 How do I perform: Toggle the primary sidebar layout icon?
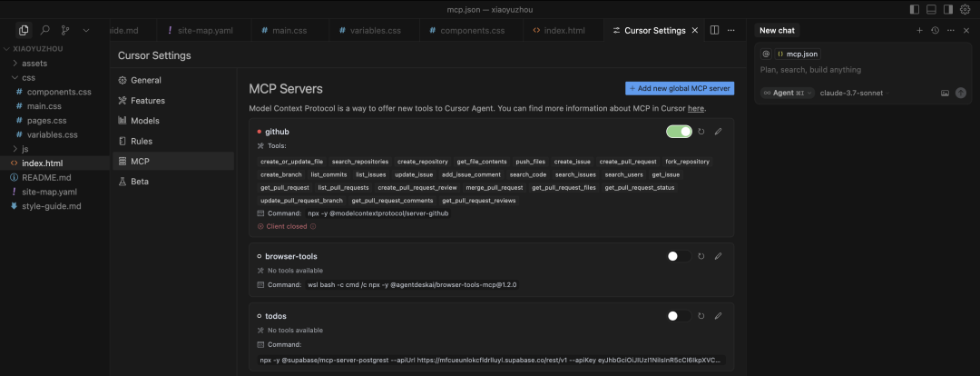(x=915, y=9)
